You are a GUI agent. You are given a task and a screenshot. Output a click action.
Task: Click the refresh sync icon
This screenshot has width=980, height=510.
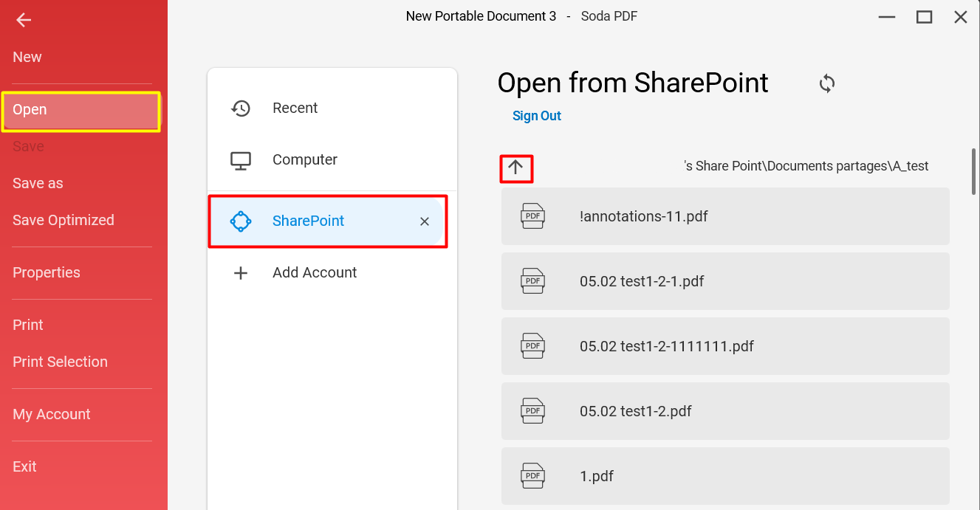827,83
